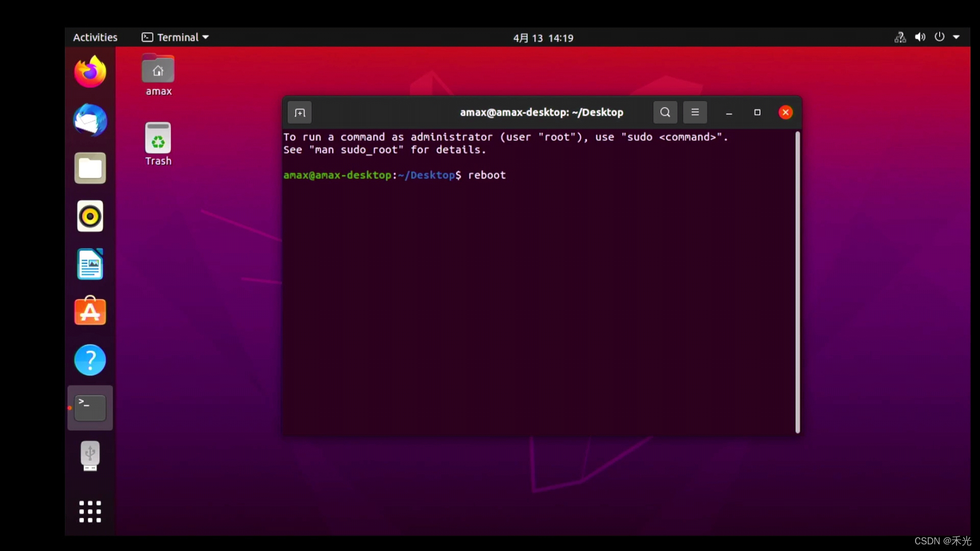Open Rhythmbox music player from dock

[x=90, y=217]
